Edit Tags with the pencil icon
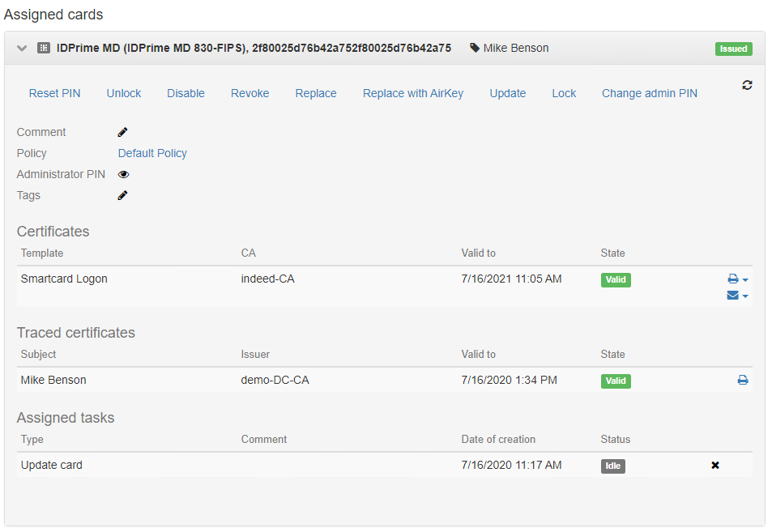The width and height of the screenshot is (772, 532). click(122, 195)
